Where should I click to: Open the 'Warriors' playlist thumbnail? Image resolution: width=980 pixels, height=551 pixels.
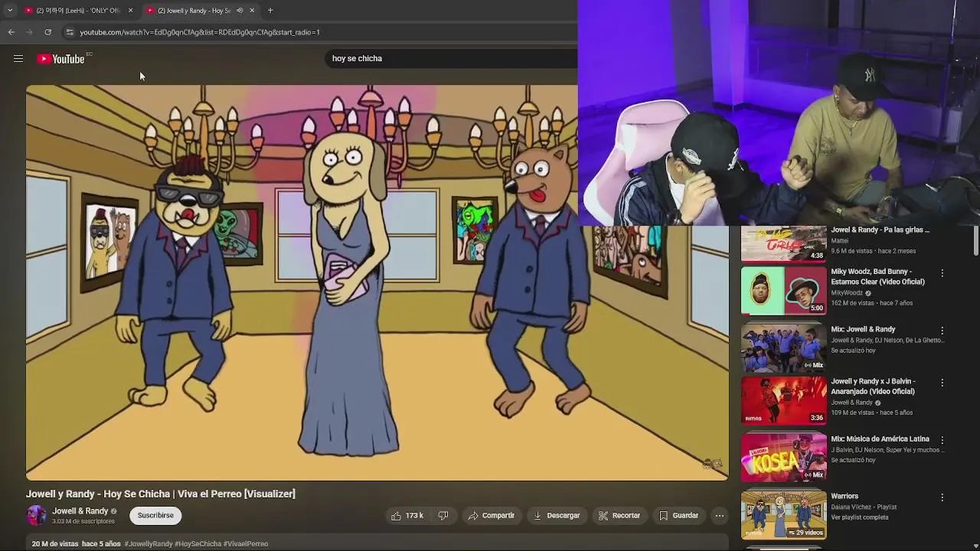[x=783, y=514]
